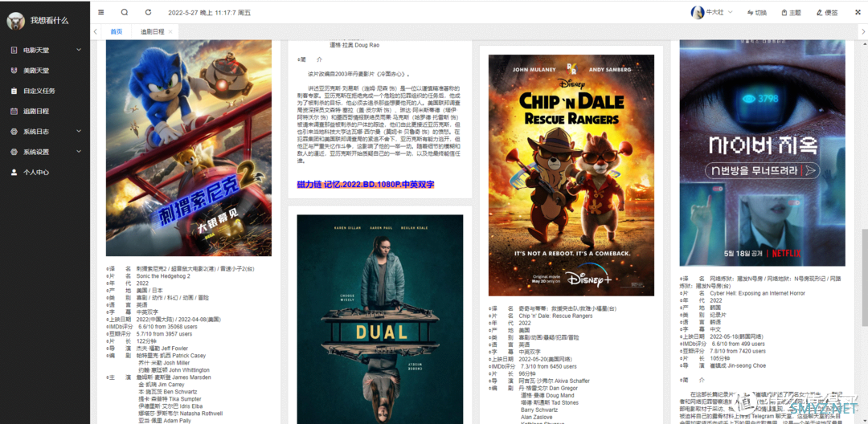Click '6.6/10 from 35068 users' rating
This screenshot has height=424, width=868.
[x=168, y=327]
